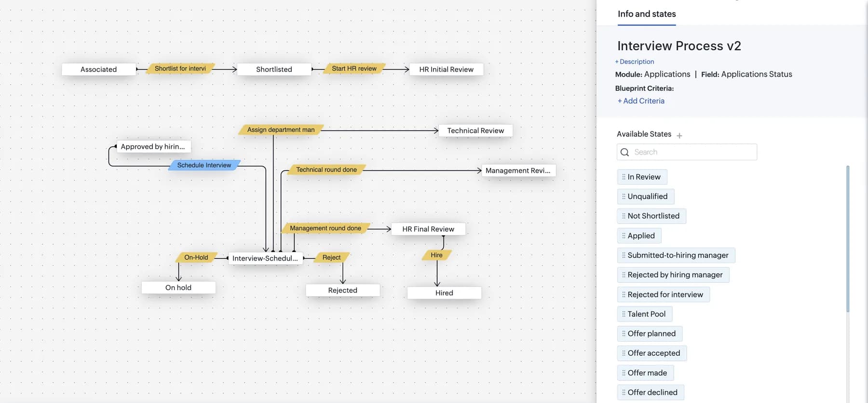The width and height of the screenshot is (868, 403).
Task: Click the search magnifier icon
Action: [x=625, y=152]
